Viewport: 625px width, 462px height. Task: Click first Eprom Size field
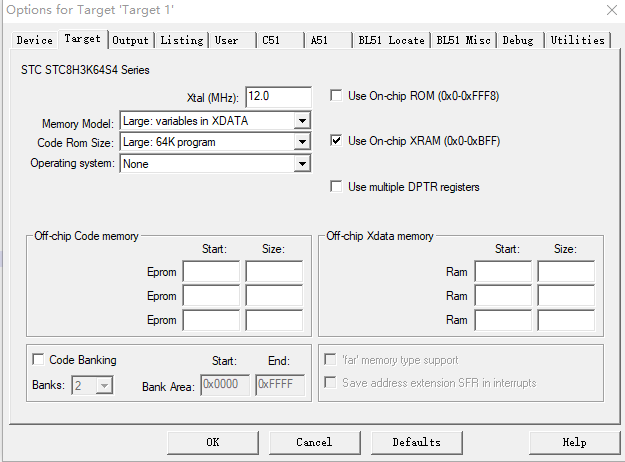pyautogui.click(x=274, y=271)
